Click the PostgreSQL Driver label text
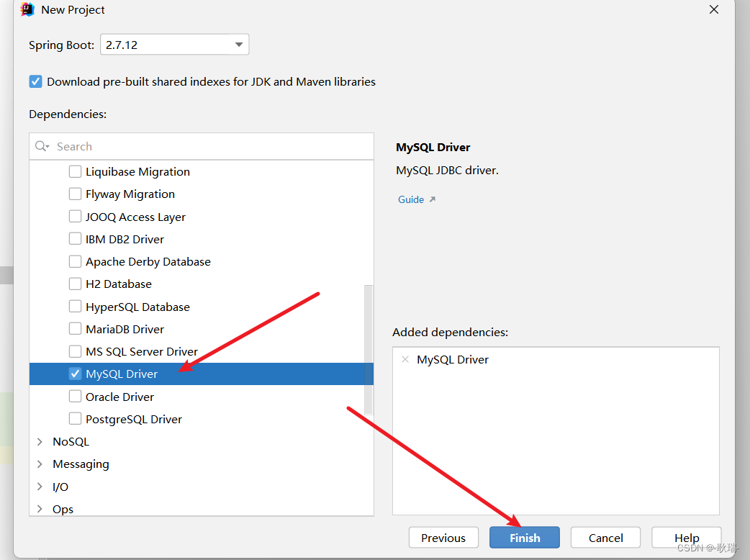 (x=134, y=420)
